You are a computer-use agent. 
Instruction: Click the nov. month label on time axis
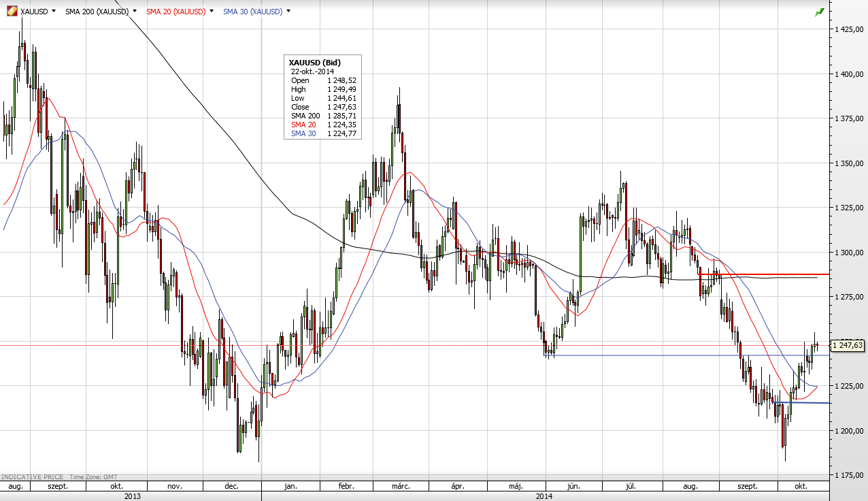click(174, 486)
